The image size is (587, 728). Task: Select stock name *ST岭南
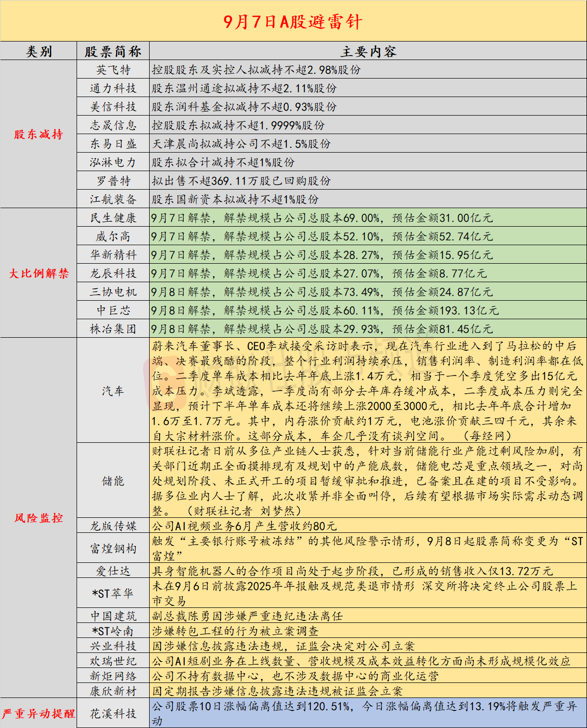(x=113, y=631)
